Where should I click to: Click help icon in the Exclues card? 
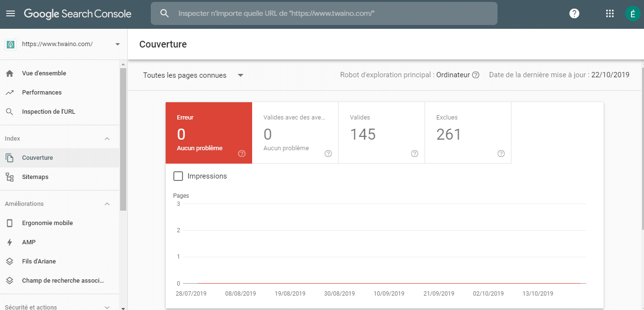[501, 154]
